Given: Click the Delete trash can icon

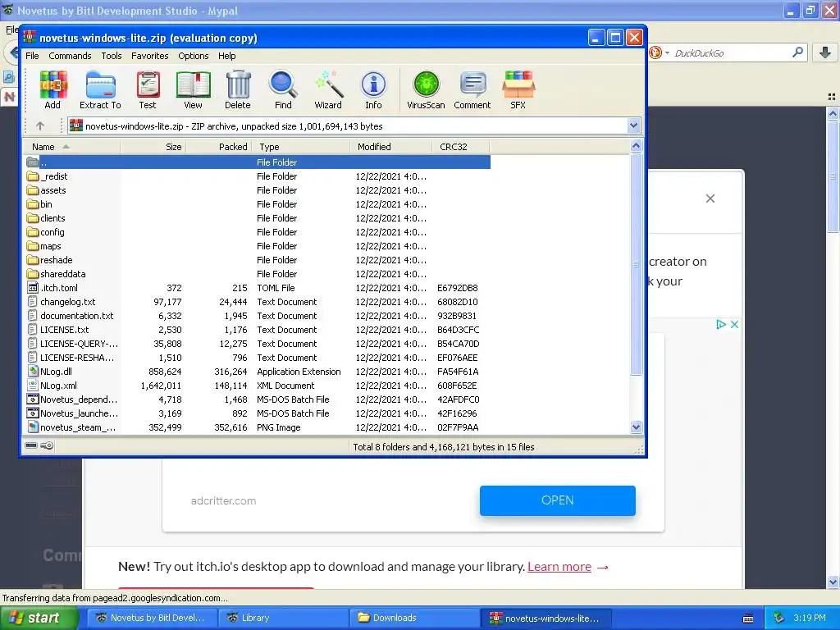Looking at the screenshot, I should tap(238, 89).
